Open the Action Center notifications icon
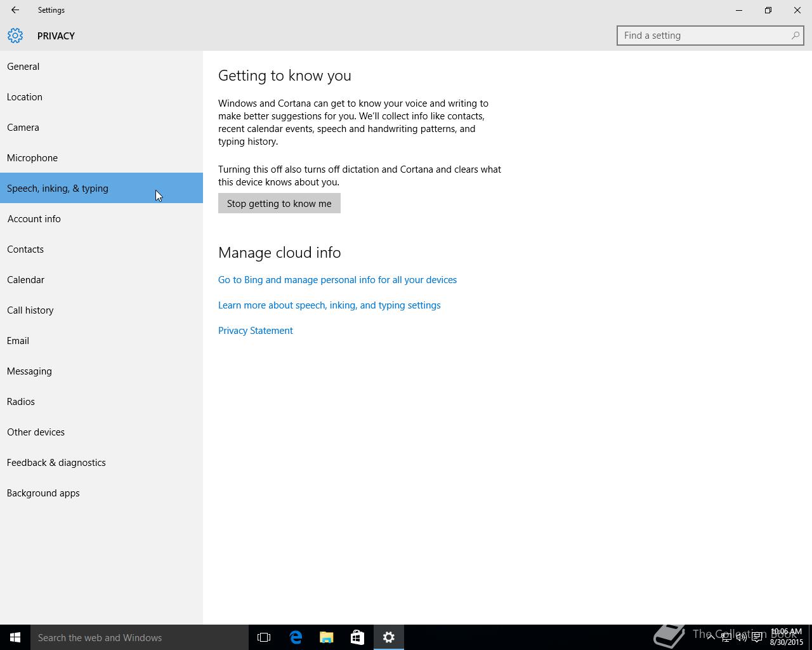Screen dimensions: 812x650 (x=757, y=637)
